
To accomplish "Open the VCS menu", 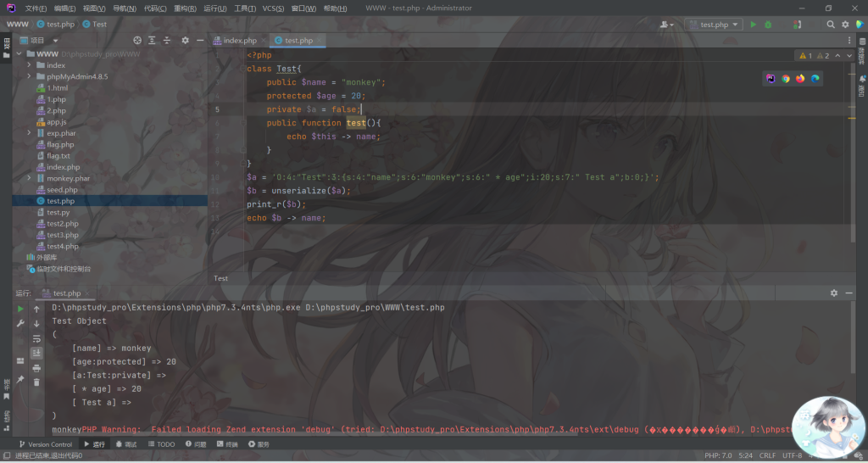I will tap(273, 8).
